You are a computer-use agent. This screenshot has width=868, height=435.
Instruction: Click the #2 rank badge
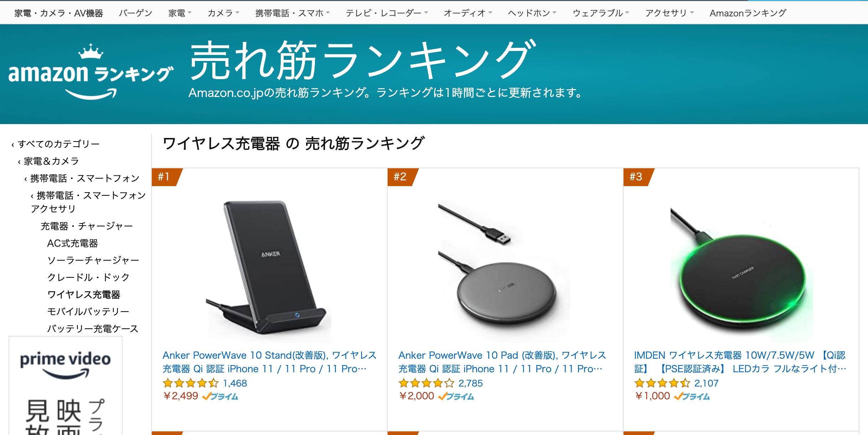click(403, 177)
